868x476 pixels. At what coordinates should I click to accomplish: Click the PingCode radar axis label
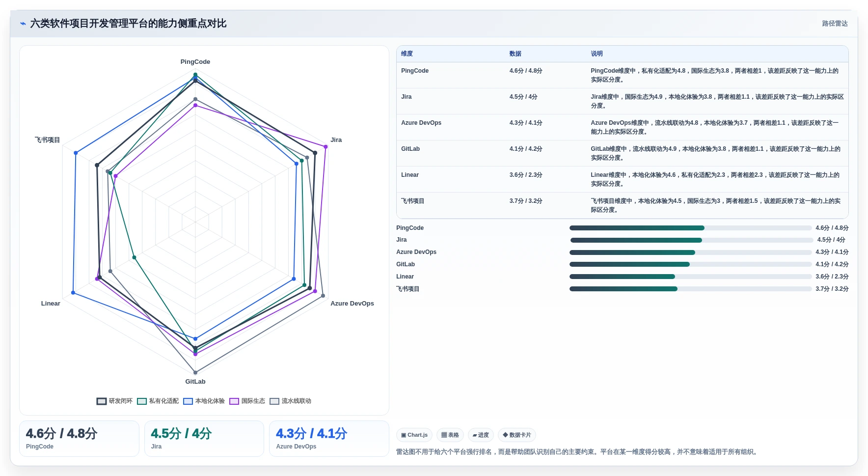pyautogui.click(x=195, y=62)
